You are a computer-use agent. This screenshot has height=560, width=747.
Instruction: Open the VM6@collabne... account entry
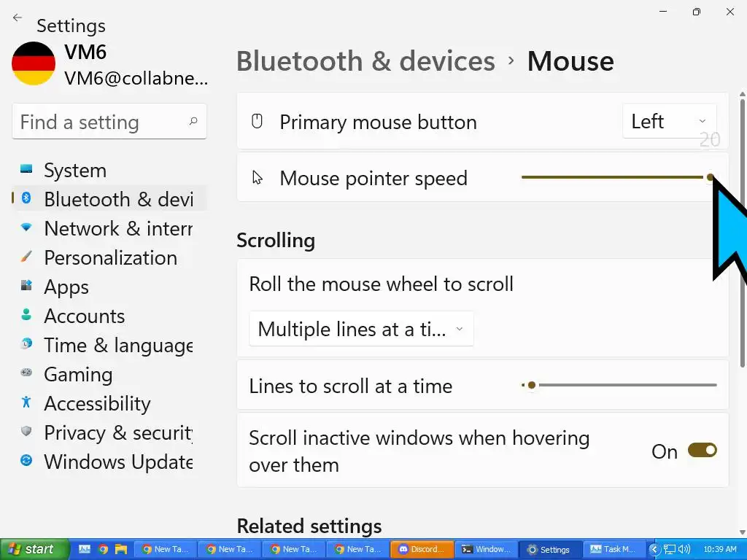point(136,79)
